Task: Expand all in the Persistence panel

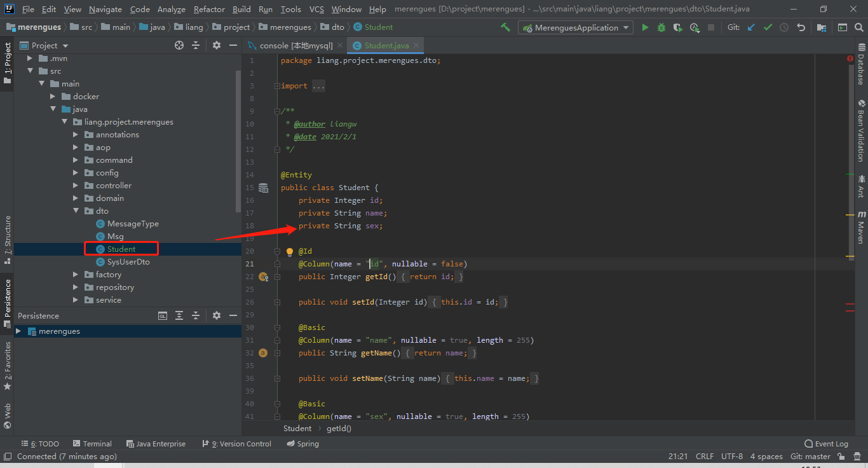Action: 179,315
